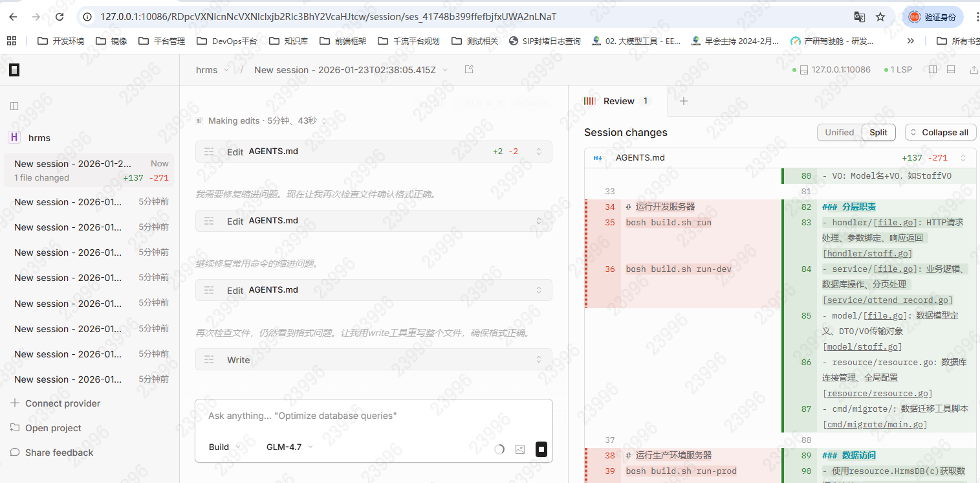Image resolution: width=980 pixels, height=483 pixels.
Task: Open the current session marked Now
Action: click(89, 170)
